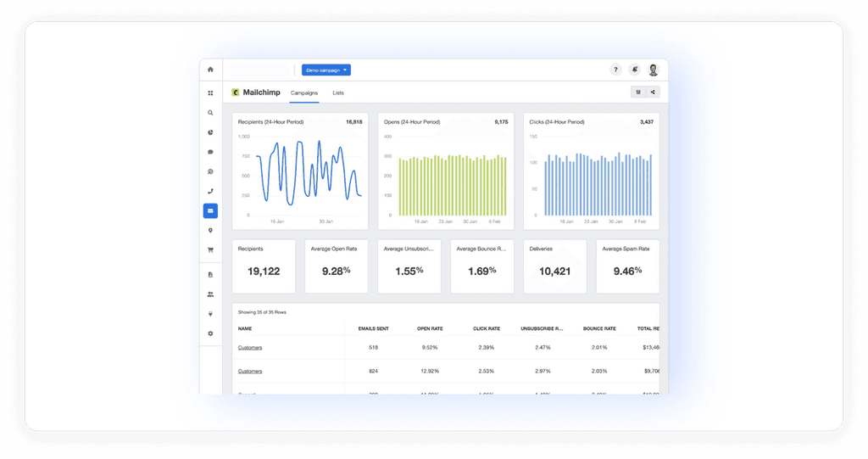Click the Mailchimp heading text
The width and height of the screenshot is (868, 459).
[x=261, y=92]
